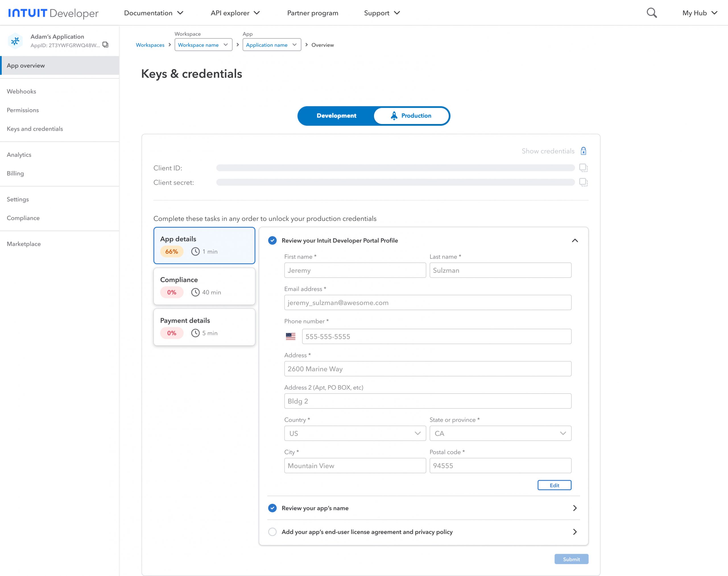This screenshot has width=728, height=576.
Task: Copy the AppID with copy icon
Action: 105,45
